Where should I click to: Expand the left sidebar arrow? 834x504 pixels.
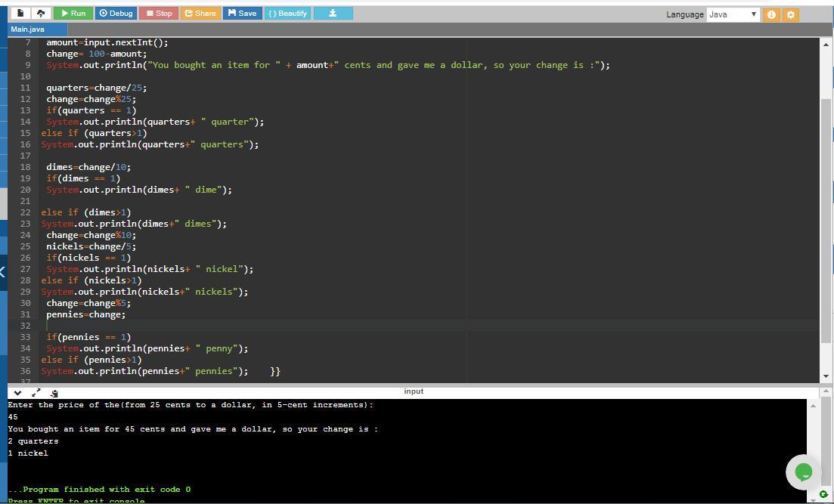pyautogui.click(x=3, y=271)
